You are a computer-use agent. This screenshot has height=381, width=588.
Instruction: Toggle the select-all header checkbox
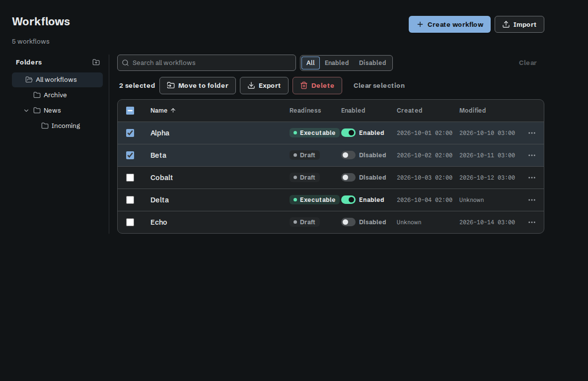click(130, 111)
